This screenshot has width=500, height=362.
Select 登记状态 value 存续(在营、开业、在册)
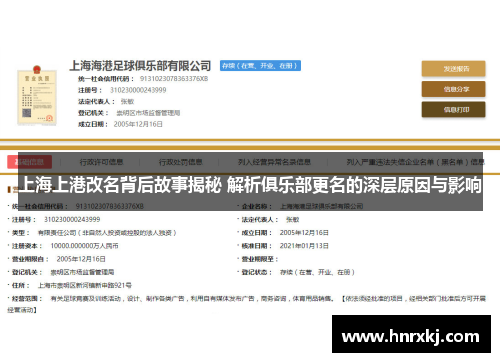coord(317,272)
